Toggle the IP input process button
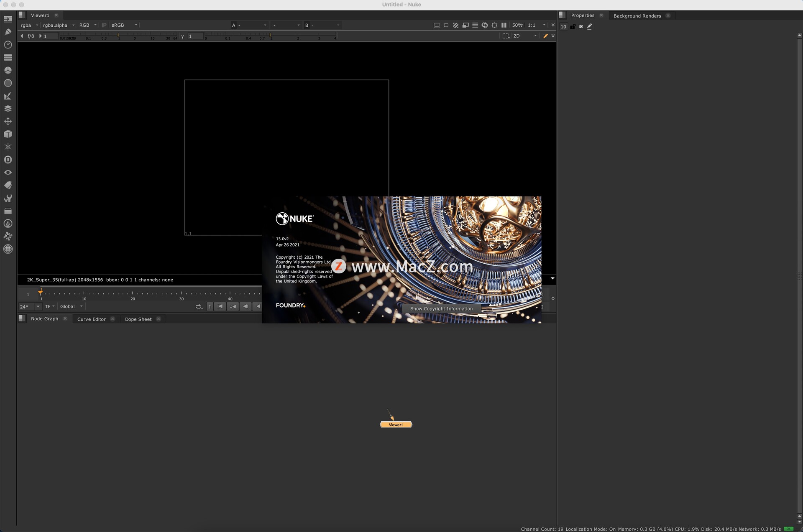 104,25
